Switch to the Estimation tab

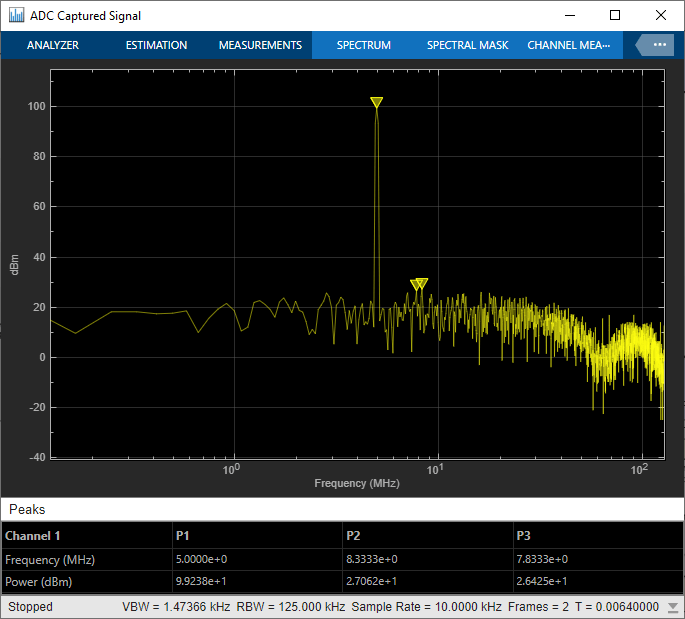156,45
